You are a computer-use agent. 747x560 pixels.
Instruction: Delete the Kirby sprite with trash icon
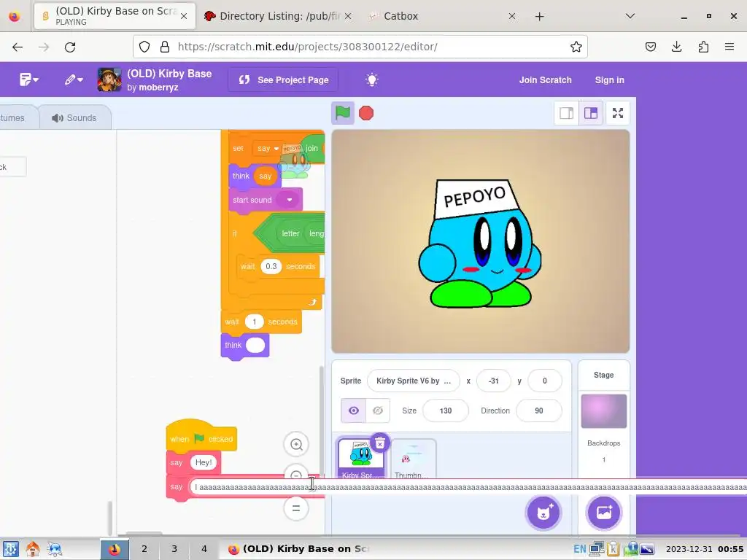[379, 444]
